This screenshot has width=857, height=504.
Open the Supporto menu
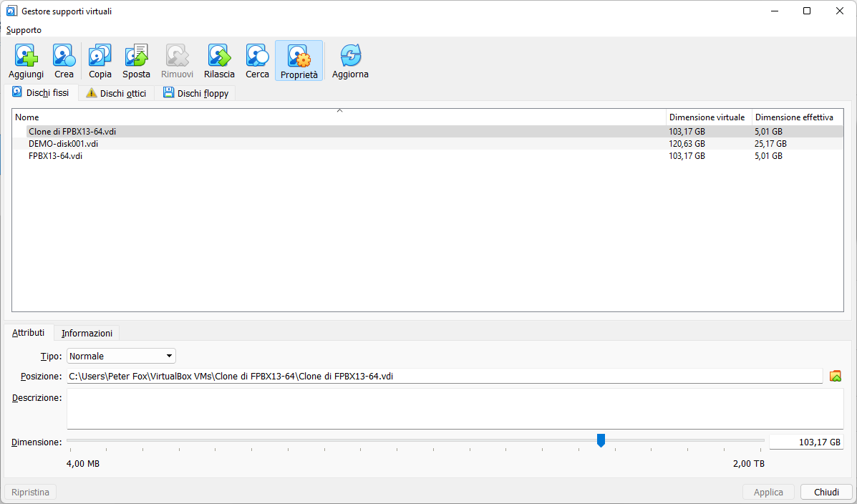[x=24, y=30]
